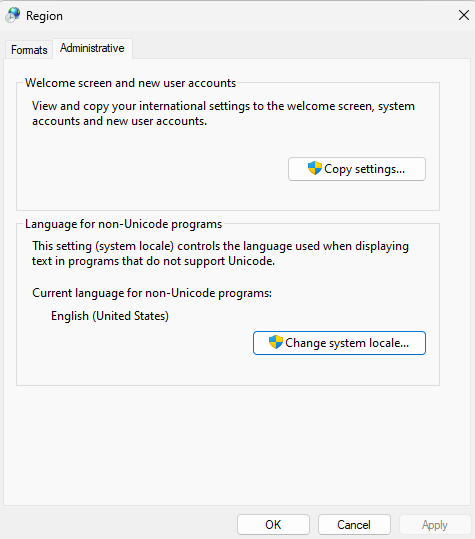Click the greyed-out Apply button

pyautogui.click(x=435, y=525)
